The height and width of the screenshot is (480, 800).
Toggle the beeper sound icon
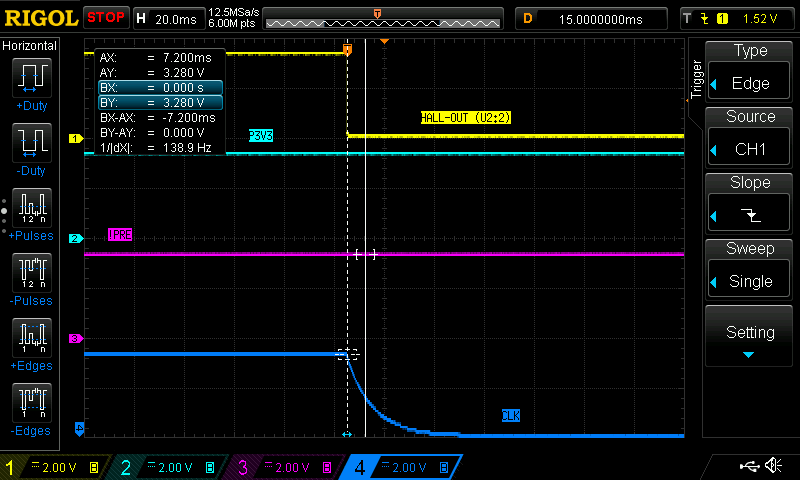[x=773, y=465]
